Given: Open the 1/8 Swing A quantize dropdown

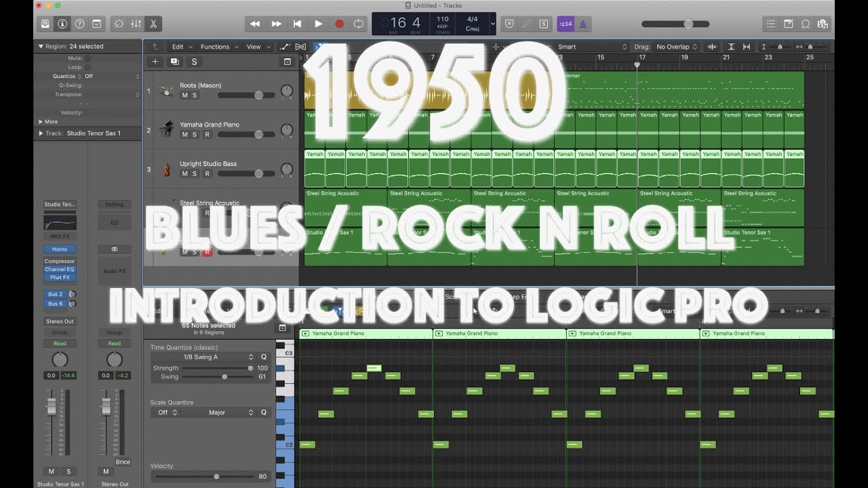Looking at the screenshot, I should 203,357.
